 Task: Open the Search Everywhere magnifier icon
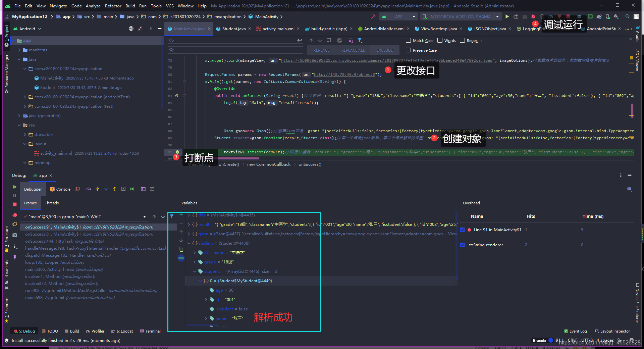click(x=627, y=16)
